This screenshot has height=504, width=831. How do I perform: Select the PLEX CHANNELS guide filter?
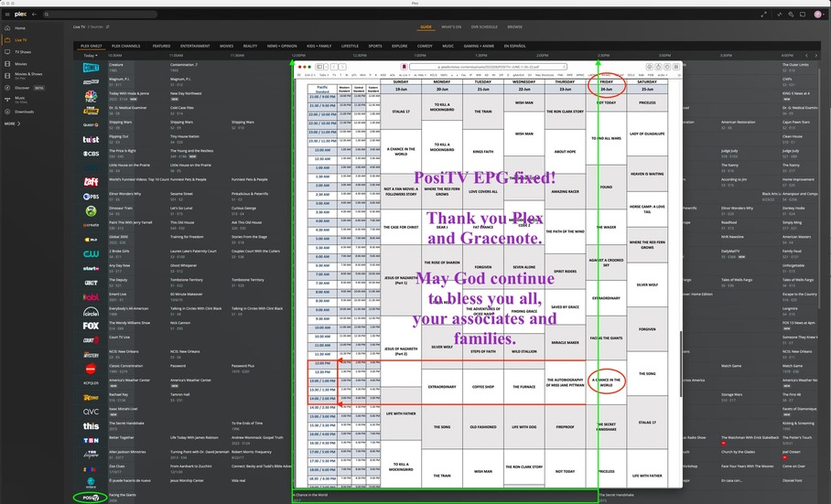coord(126,46)
